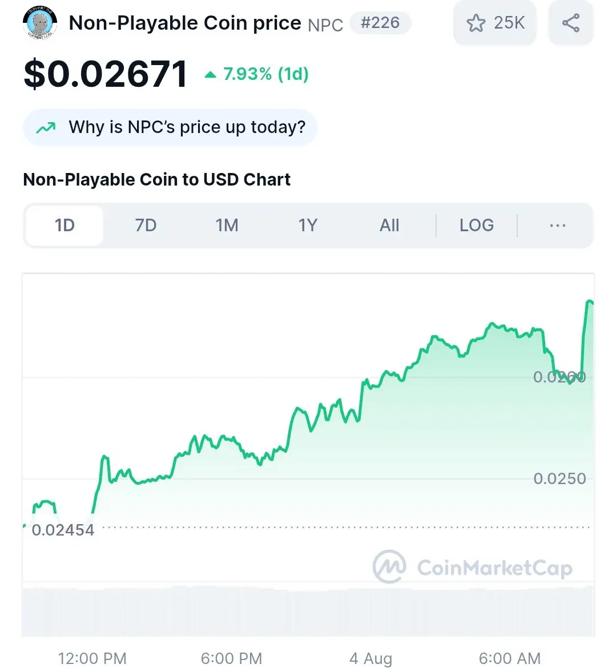
Task: Open the share icon button
Action: pos(570,23)
